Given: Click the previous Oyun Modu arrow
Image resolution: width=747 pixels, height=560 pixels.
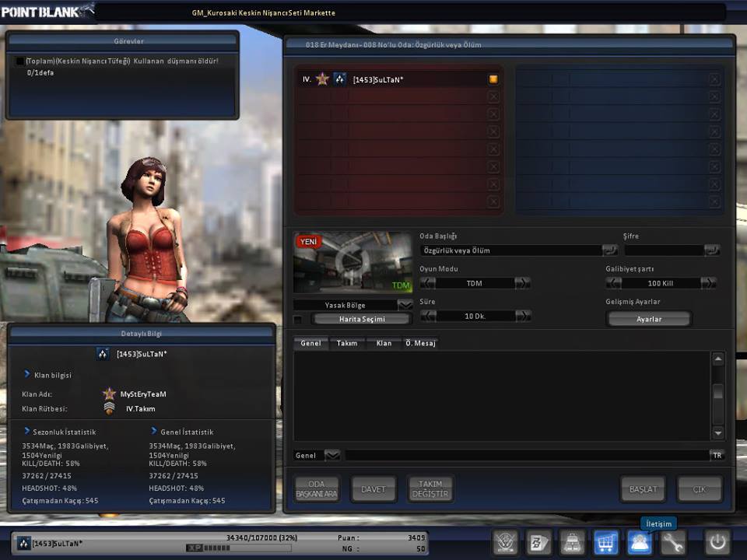Looking at the screenshot, I should [x=428, y=283].
